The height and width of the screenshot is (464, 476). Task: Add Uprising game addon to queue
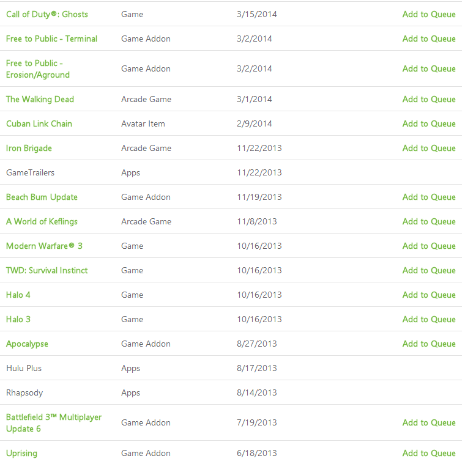coord(429,454)
